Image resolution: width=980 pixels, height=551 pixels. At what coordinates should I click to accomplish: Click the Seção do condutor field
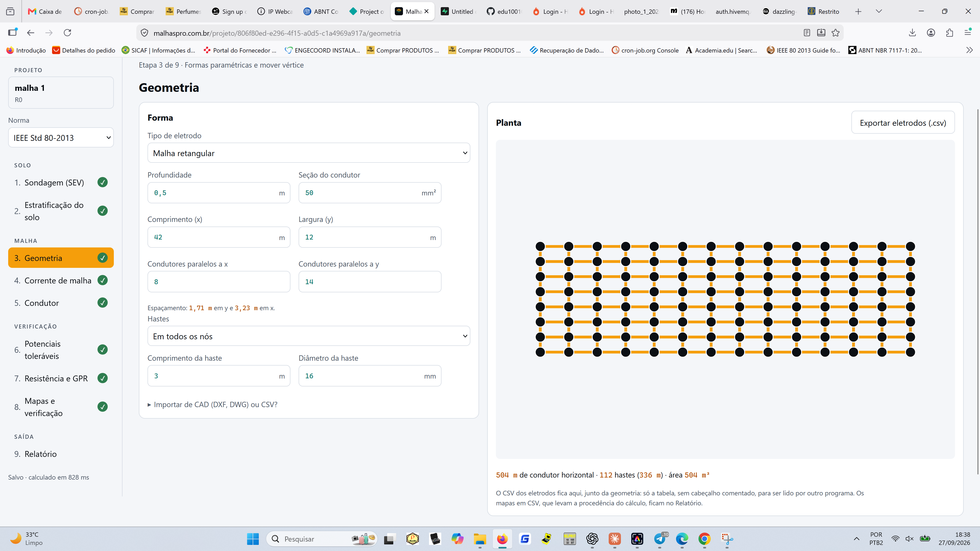click(x=370, y=193)
